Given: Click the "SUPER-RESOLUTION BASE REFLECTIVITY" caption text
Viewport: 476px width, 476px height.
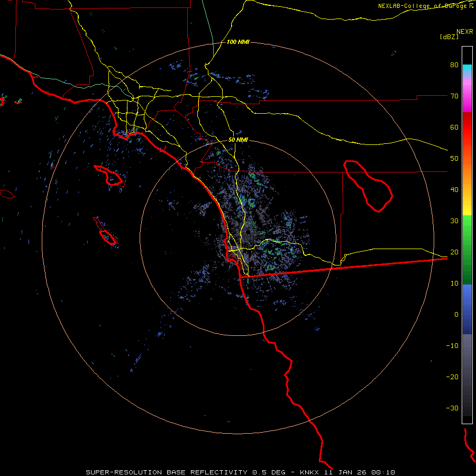Looking at the screenshot, I should tap(167, 472).
